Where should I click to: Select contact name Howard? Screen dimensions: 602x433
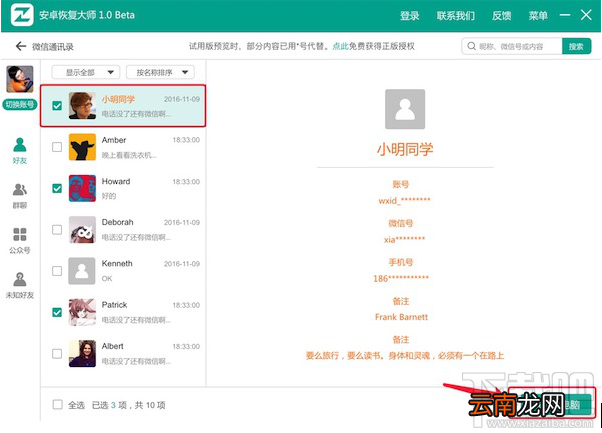116,181
